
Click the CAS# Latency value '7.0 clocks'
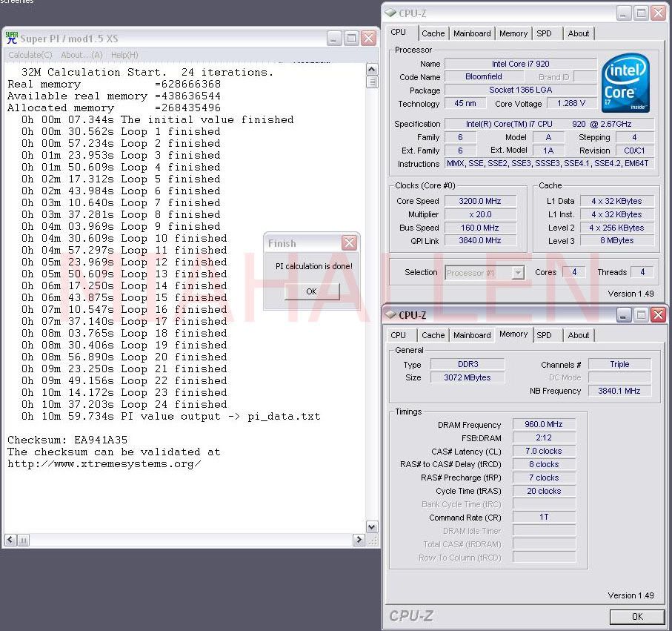click(x=543, y=451)
